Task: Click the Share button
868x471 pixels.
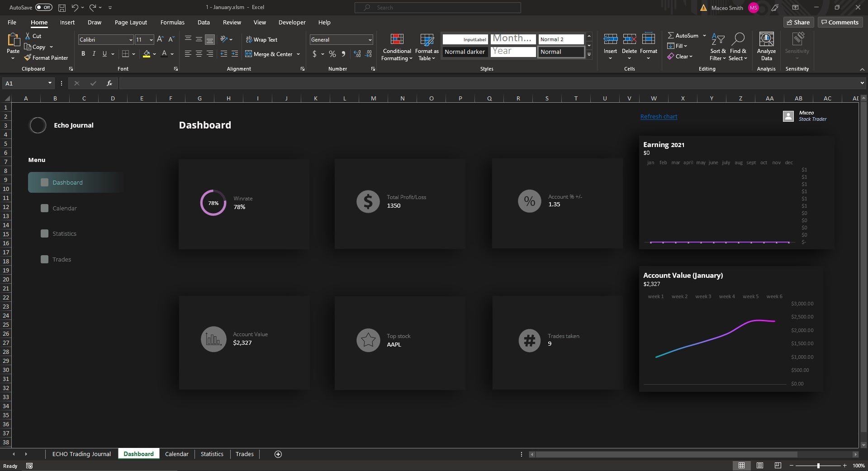Action: click(798, 22)
